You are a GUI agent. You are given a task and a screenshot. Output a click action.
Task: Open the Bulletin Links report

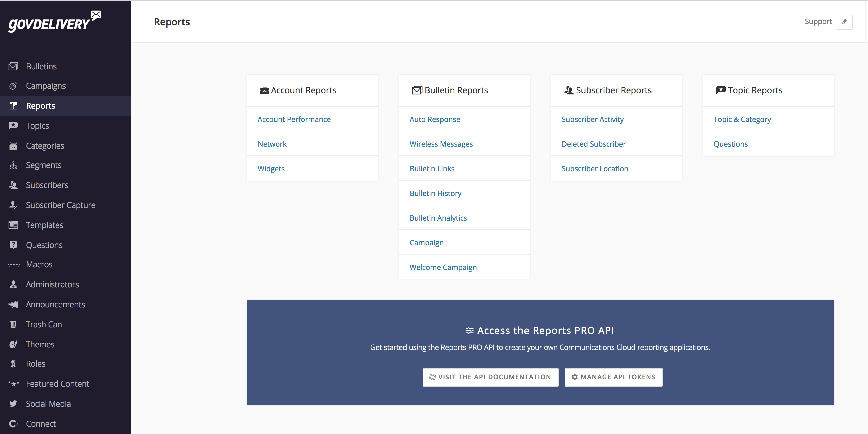tap(432, 168)
